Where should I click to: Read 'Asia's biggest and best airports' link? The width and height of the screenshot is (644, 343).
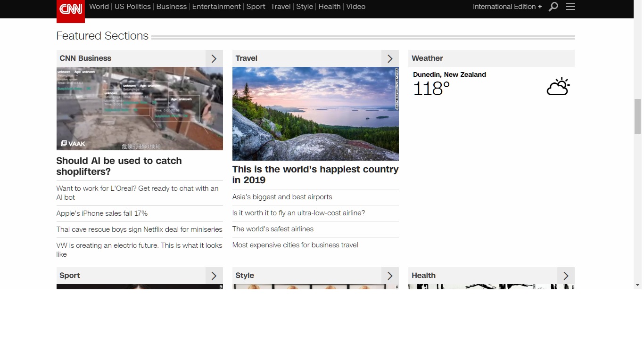282,197
